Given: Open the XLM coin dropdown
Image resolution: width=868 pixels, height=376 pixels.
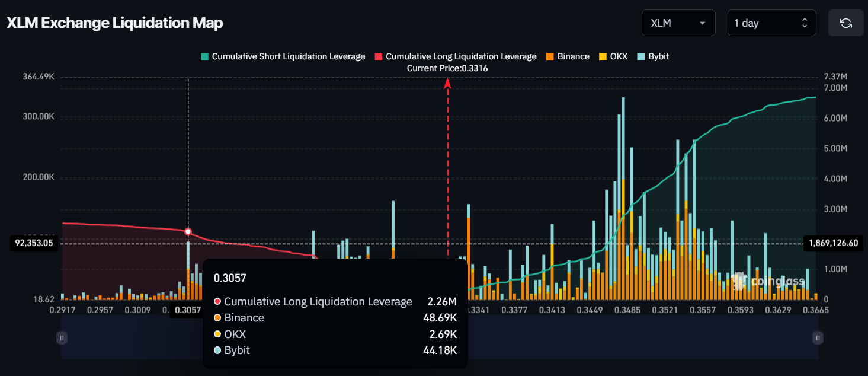Looking at the screenshot, I should click(678, 23).
